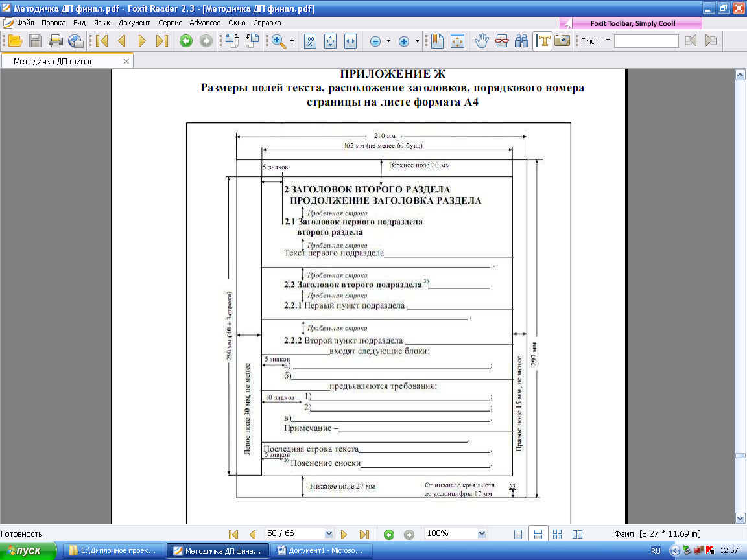
Task: Click the Save diskette icon
Action: click(36, 41)
